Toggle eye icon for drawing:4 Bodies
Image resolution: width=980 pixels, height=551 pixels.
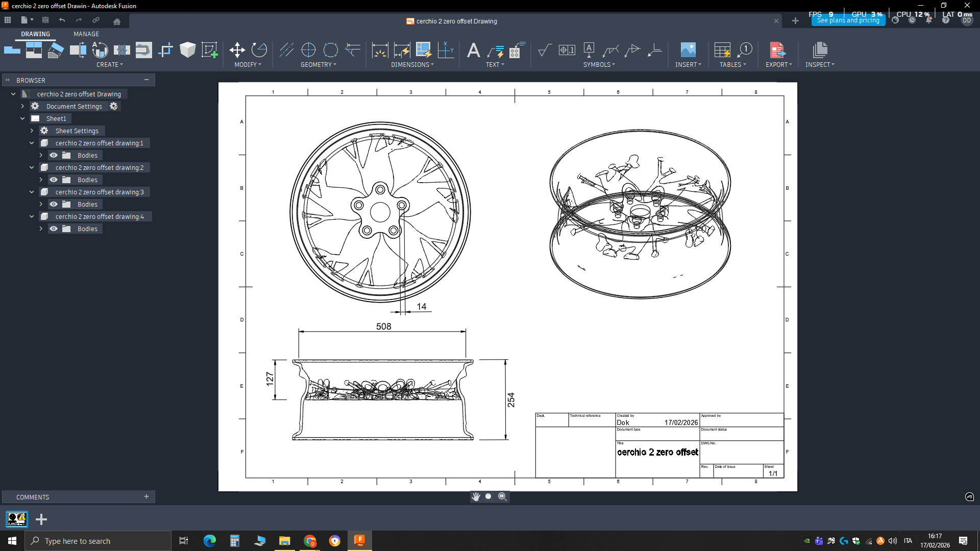pos(54,229)
